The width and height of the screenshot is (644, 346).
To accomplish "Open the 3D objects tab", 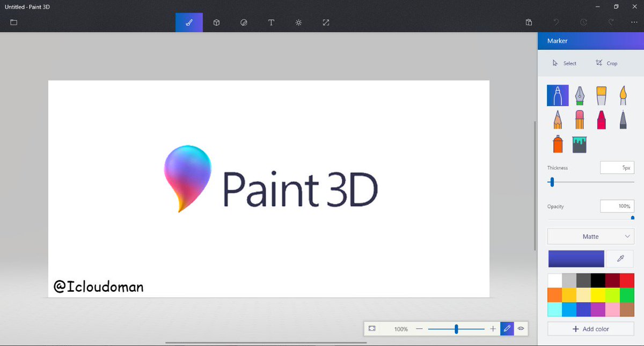I will click(x=216, y=23).
